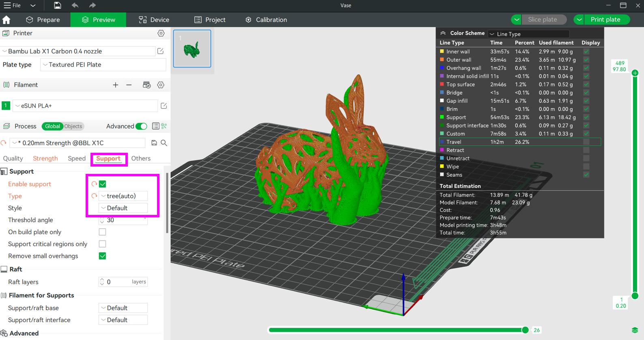The image size is (644, 340).
Task: Open printer settings gear icon
Action: (161, 33)
